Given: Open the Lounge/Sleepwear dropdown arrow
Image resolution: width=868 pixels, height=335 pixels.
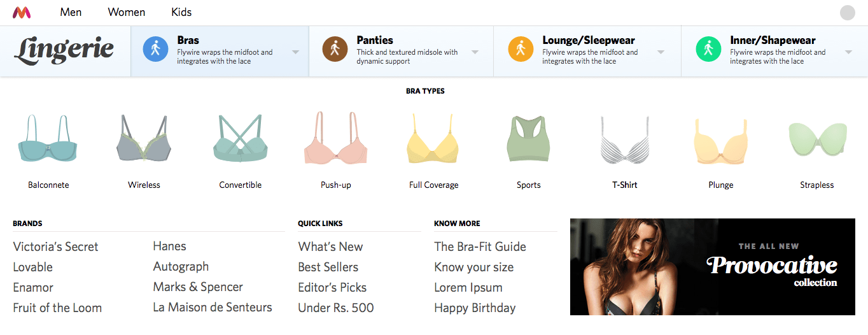Looking at the screenshot, I should [661, 52].
